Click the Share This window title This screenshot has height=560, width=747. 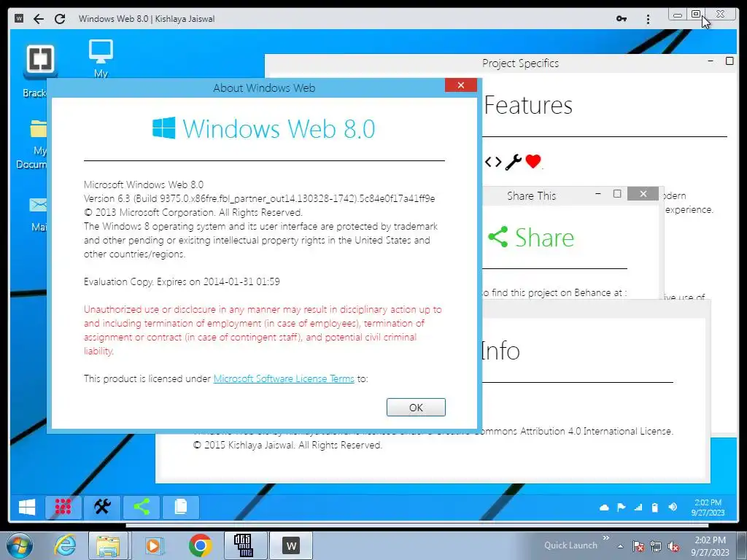pyautogui.click(x=531, y=195)
